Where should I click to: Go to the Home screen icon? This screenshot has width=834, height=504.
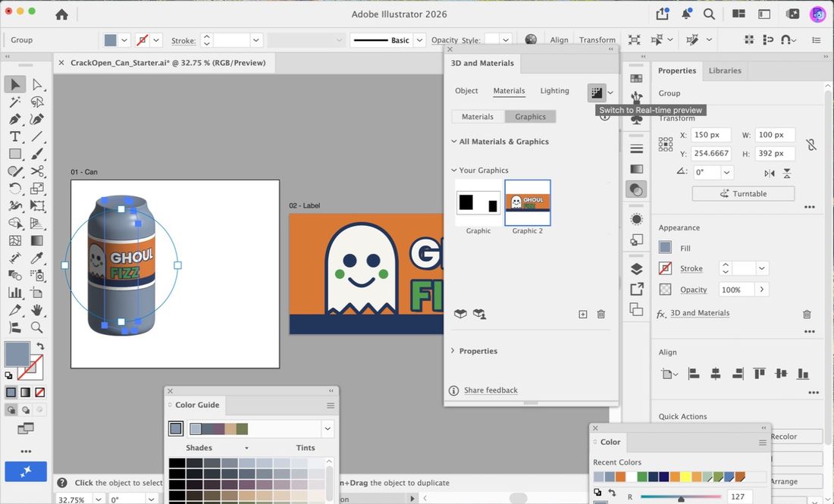(61, 14)
